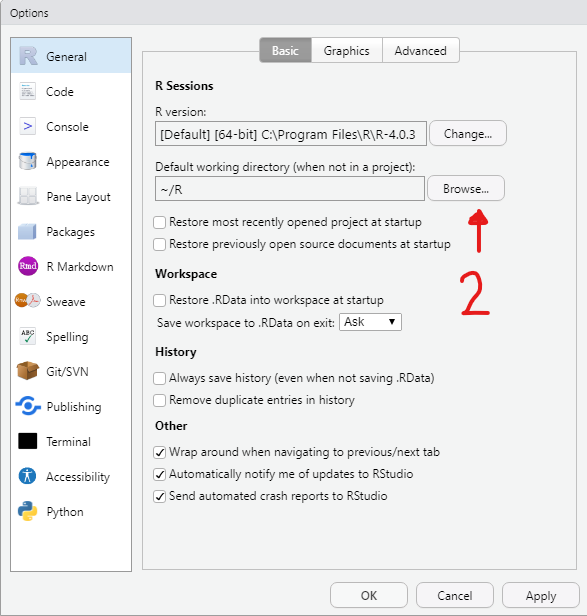Open Packages via box icon
587x616 pixels.
coord(28,231)
